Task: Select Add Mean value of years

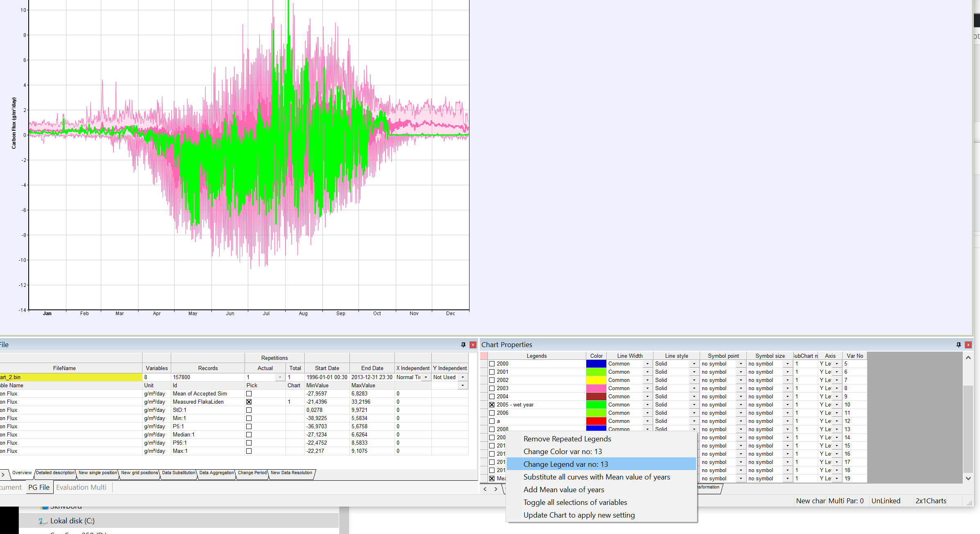Action: (602, 490)
